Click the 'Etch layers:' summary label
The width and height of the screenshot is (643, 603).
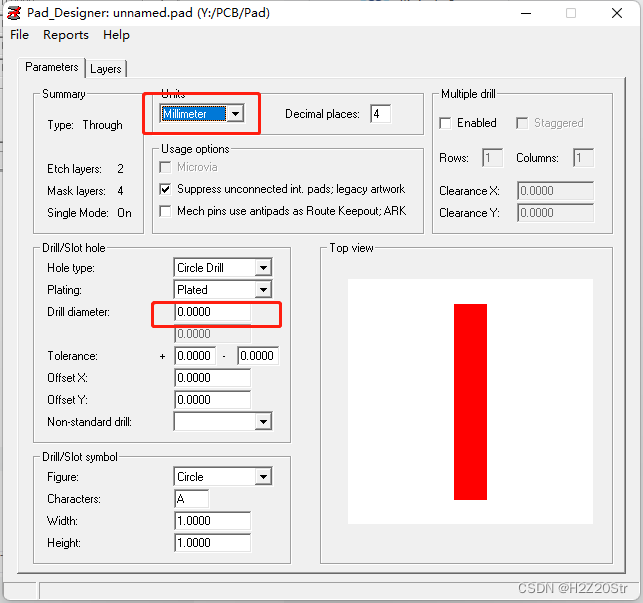[x=74, y=169]
